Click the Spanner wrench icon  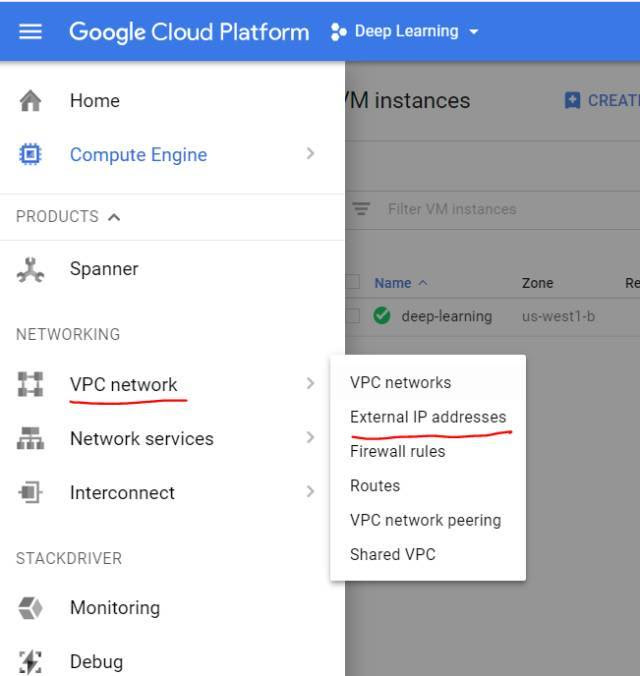[x=30, y=269]
